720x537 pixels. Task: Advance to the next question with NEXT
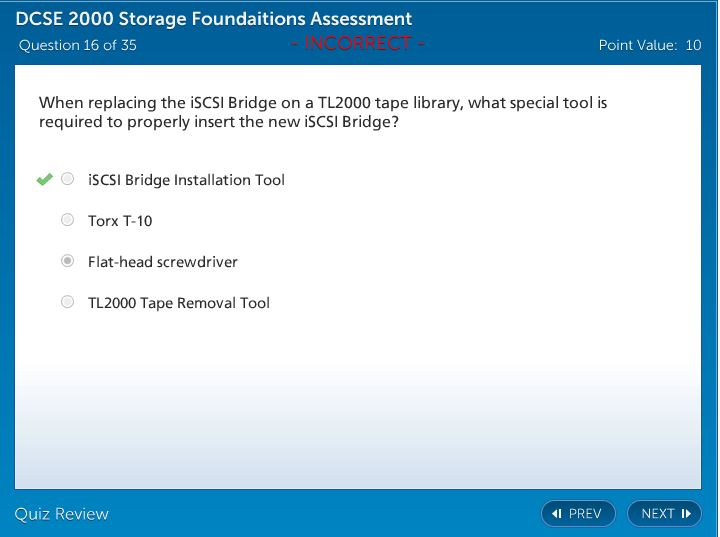(664, 514)
